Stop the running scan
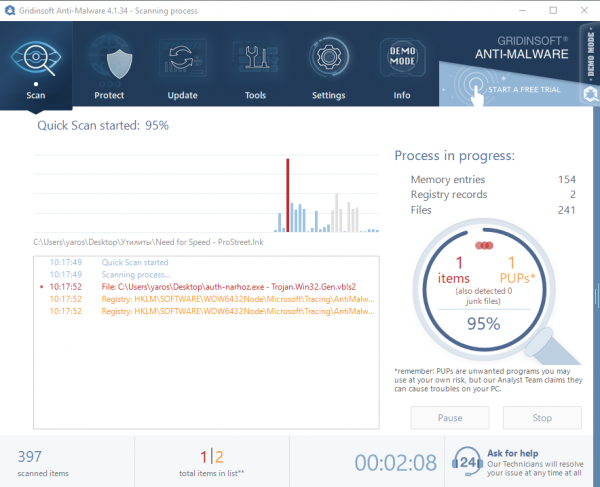This screenshot has width=600, height=487. coord(542,418)
